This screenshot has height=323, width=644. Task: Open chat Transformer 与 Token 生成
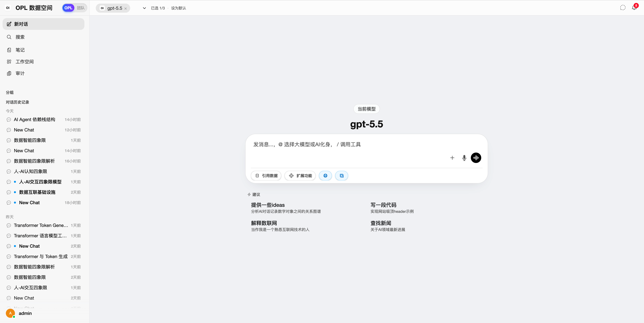(x=43, y=257)
